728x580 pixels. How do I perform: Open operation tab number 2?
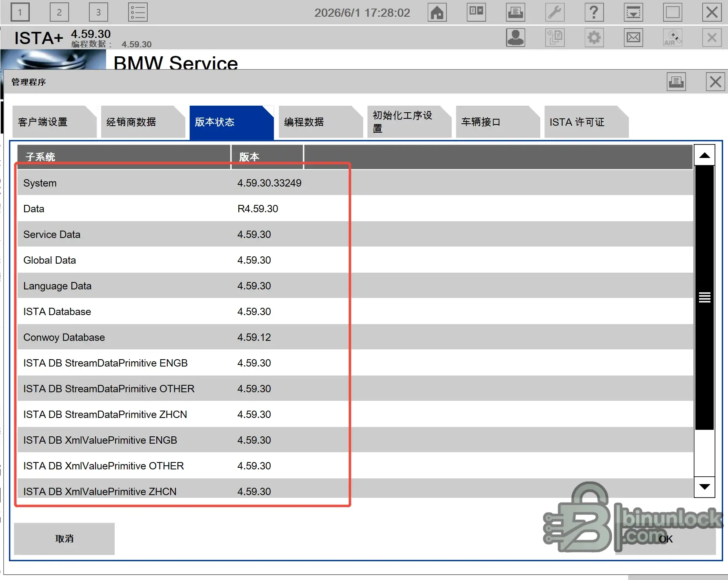point(59,12)
